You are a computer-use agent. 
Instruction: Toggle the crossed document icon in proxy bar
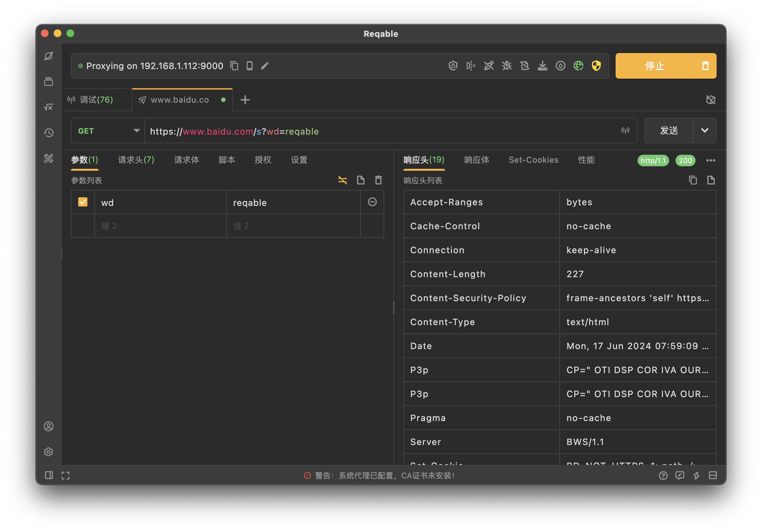tap(525, 66)
